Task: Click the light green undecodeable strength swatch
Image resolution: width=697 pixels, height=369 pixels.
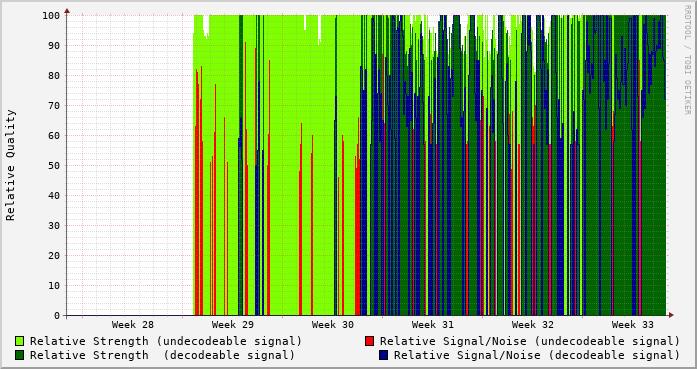Action: tap(20, 341)
